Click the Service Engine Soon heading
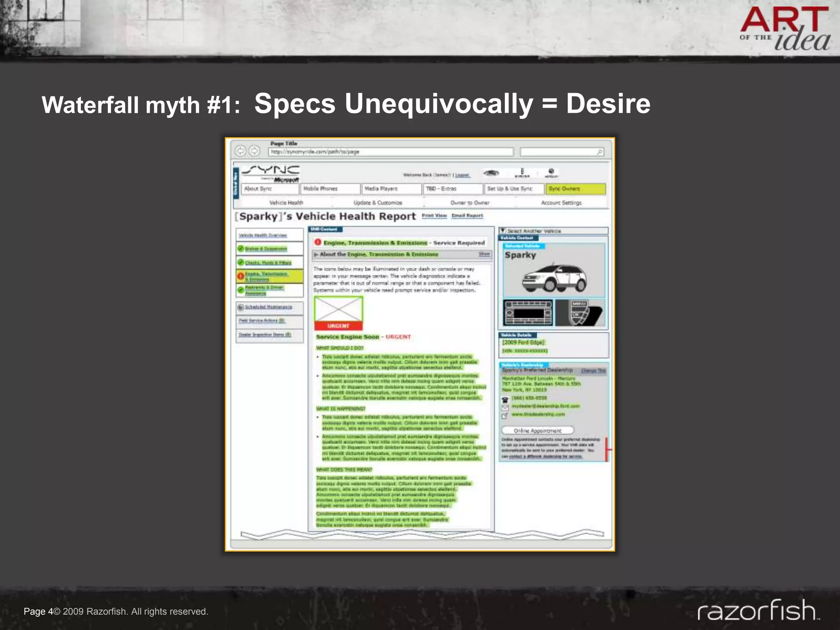The height and width of the screenshot is (630, 840). 347,337
